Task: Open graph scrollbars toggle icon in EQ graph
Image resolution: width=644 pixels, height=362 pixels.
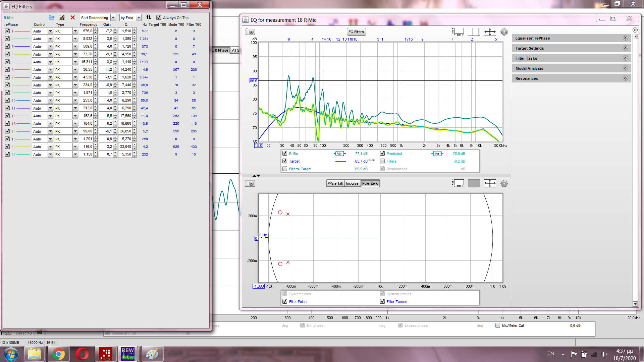Action: (458, 32)
